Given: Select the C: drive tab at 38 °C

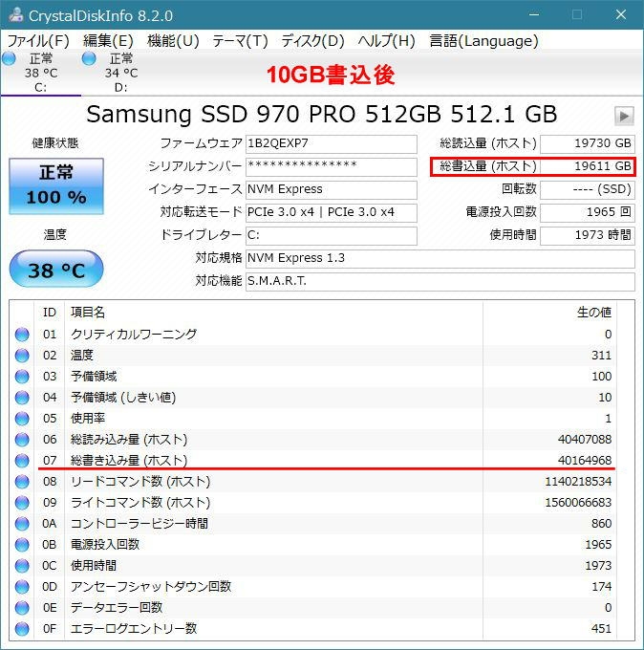Looking at the screenshot, I should [x=41, y=73].
